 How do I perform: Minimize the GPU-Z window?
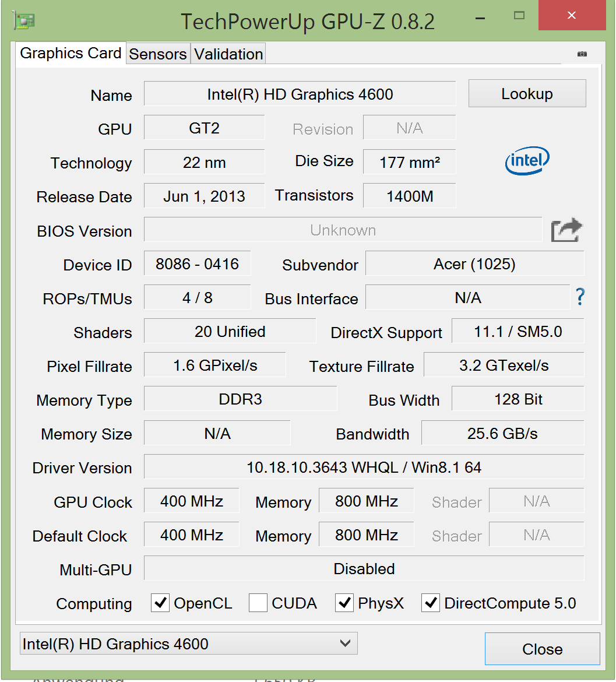coord(480,19)
